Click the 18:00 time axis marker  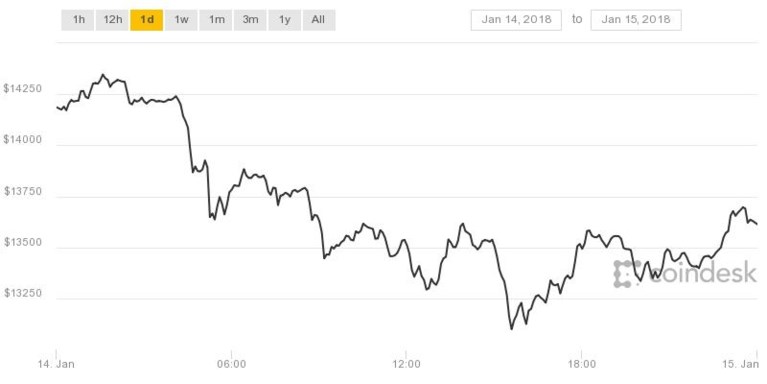[582, 364]
